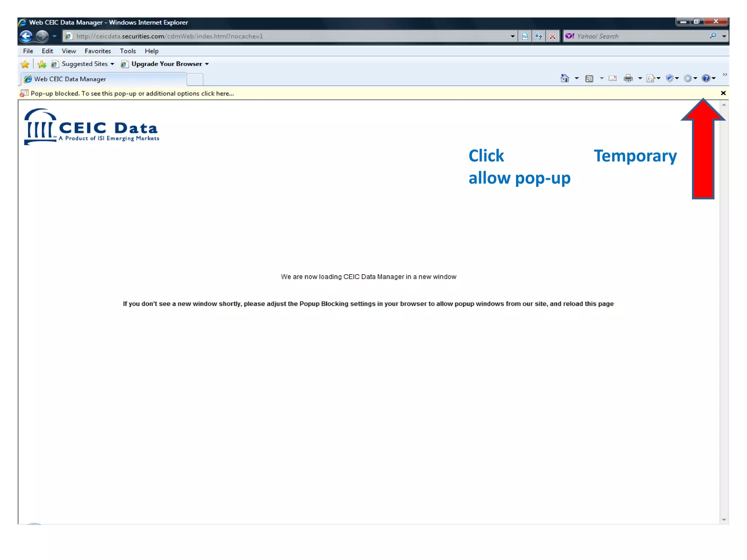Click the Upgrade Your Browser icon
Image resolution: width=747 pixels, height=560 pixels.
(x=124, y=64)
